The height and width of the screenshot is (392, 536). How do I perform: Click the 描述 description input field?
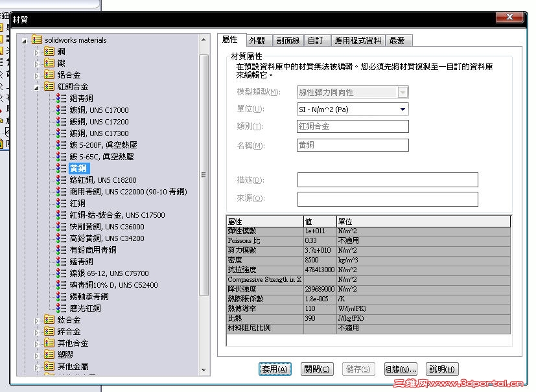[388, 179]
